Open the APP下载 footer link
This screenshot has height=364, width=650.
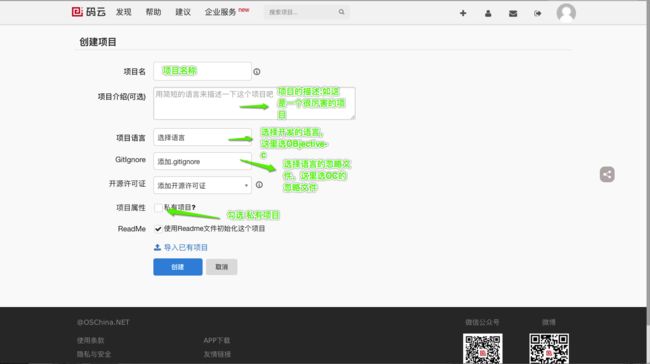point(217,340)
